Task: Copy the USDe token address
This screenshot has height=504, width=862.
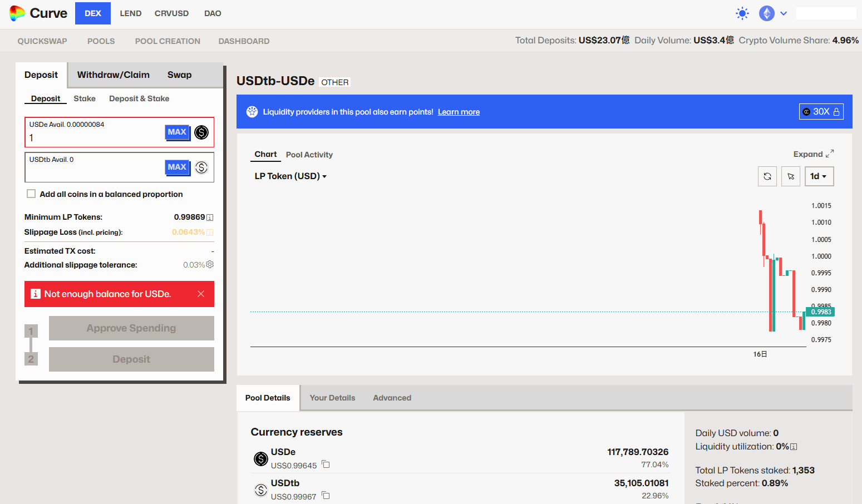Action: click(x=326, y=465)
